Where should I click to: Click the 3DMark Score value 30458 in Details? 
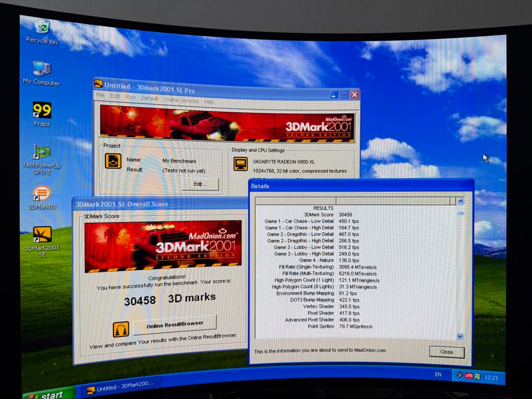tap(345, 215)
